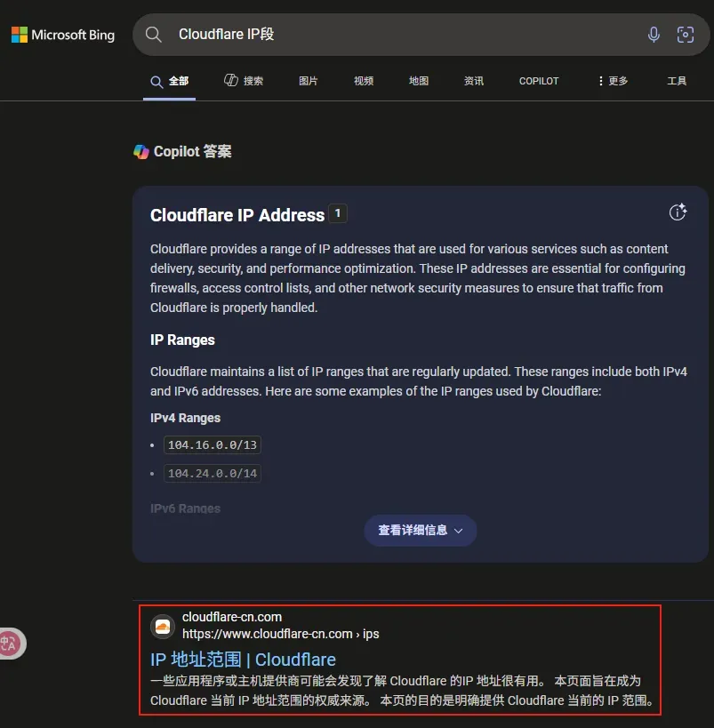714x728 pixels.
Task: Click the search field containing Cloudflare IP段
Action: [x=400, y=35]
